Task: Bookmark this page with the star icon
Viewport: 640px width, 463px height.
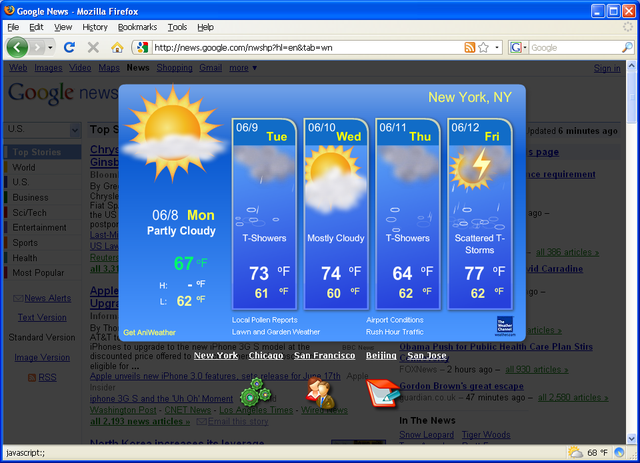Action: [x=484, y=47]
